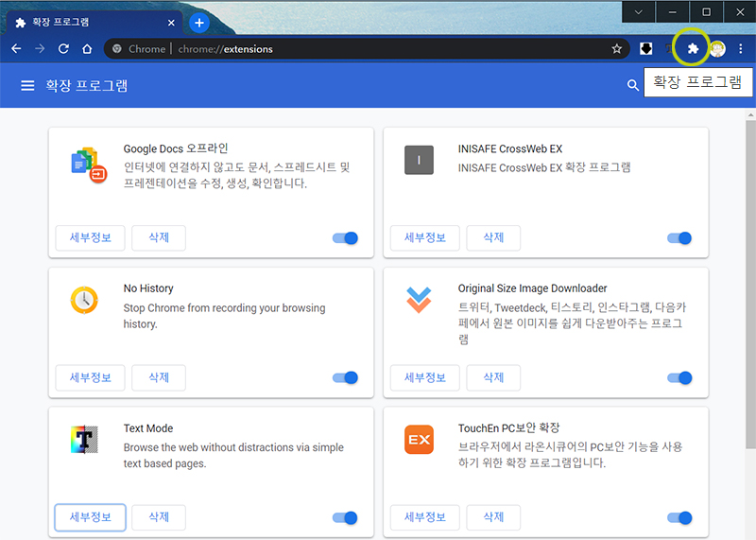Open 세부정보 for TouchEn PC보안 확장

tap(424, 517)
